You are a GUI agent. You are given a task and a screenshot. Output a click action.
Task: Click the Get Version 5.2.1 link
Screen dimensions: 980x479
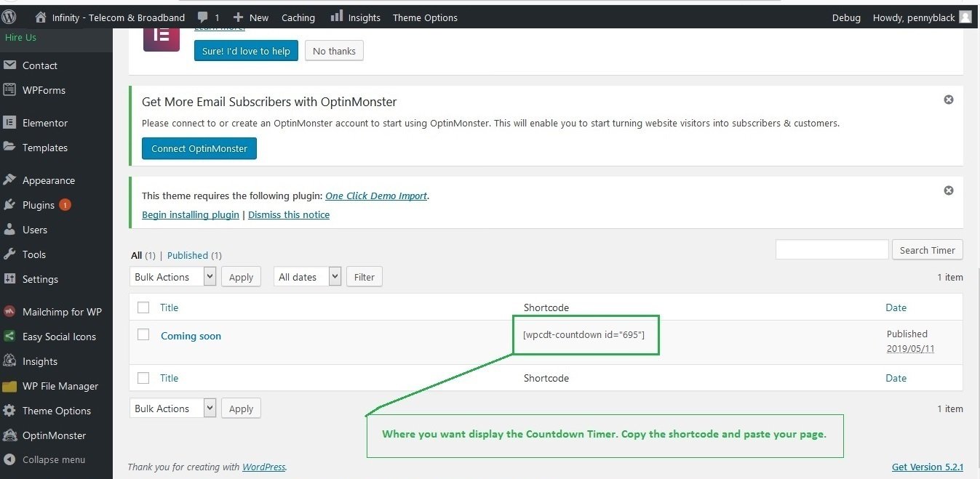point(928,467)
